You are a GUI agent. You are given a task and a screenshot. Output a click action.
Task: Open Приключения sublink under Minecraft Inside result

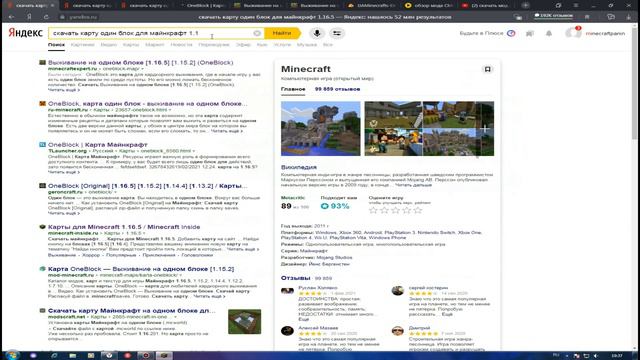pos(159,255)
